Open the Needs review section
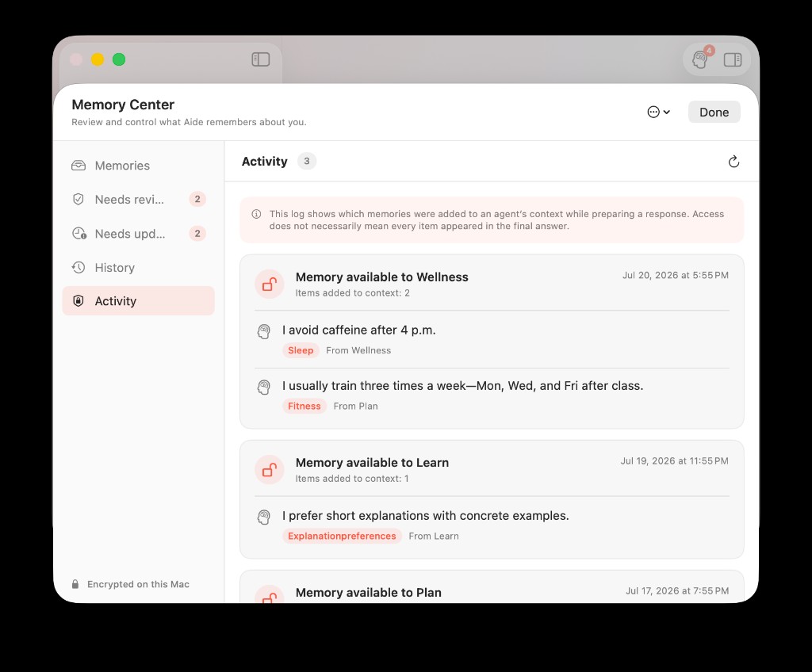The height and width of the screenshot is (672, 812). coord(138,200)
